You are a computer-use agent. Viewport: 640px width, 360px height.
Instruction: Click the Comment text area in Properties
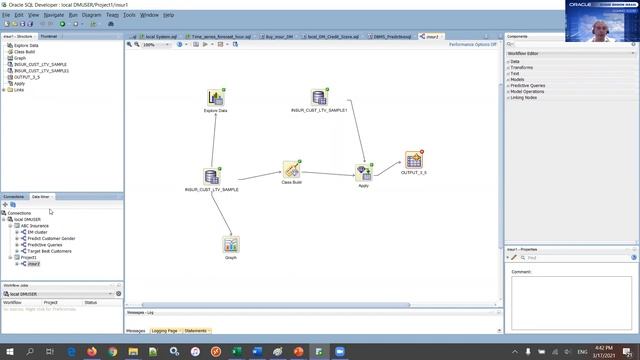pyautogui.click(x=571, y=303)
